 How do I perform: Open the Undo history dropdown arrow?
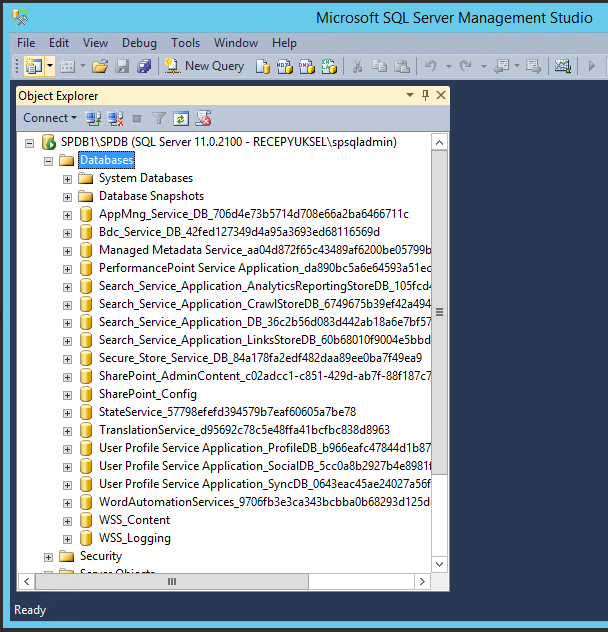(x=448, y=66)
